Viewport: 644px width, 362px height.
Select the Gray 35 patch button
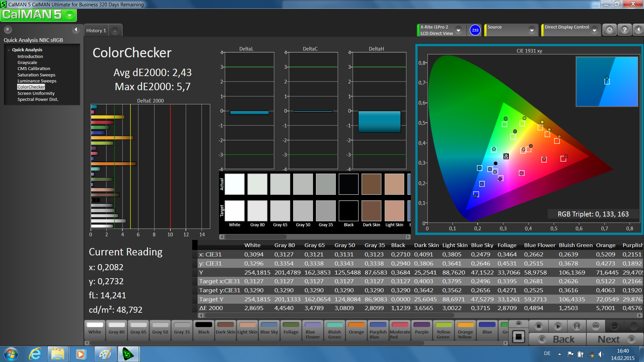pos(182,330)
